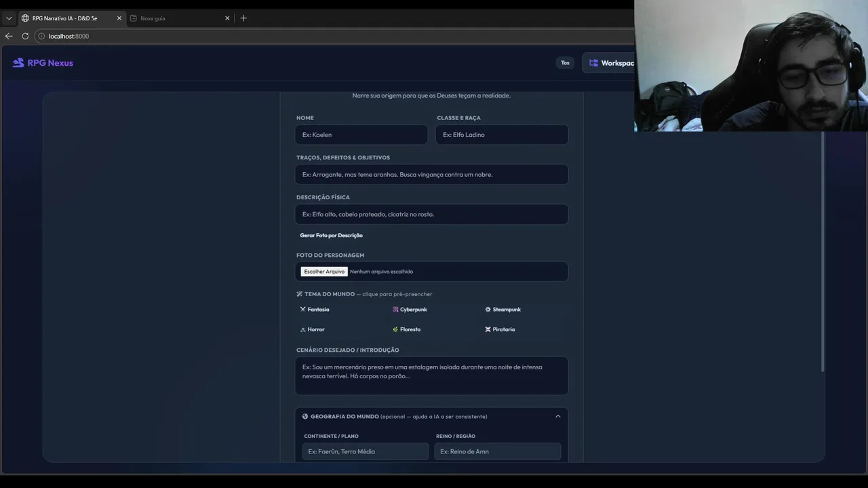The width and height of the screenshot is (868, 488).
Task: Click the Tos button in the header
Action: click(x=565, y=63)
